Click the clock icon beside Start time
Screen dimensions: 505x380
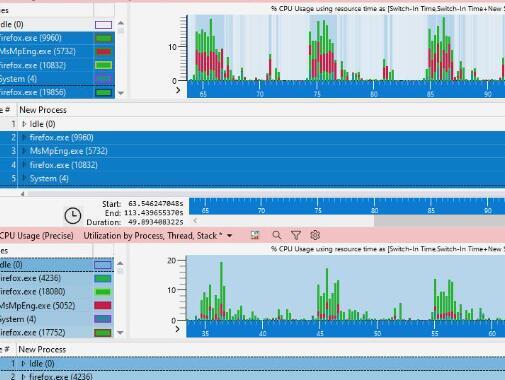pyautogui.click(x=72, y=215)
